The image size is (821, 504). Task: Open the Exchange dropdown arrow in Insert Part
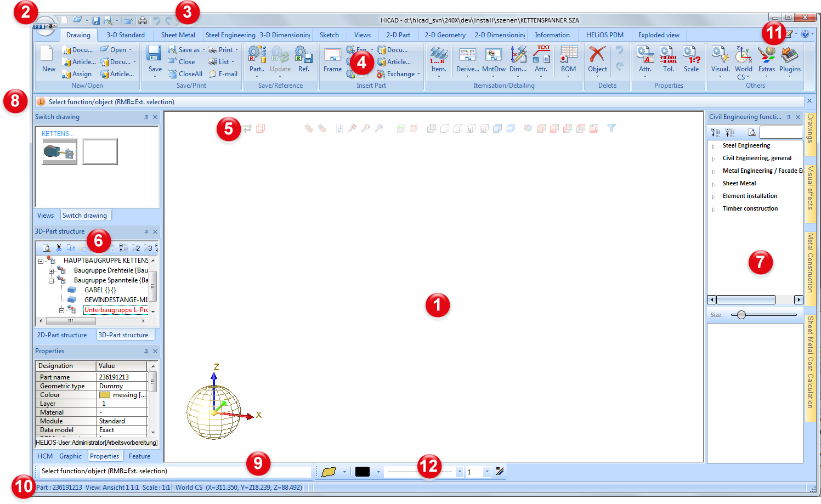418,74
